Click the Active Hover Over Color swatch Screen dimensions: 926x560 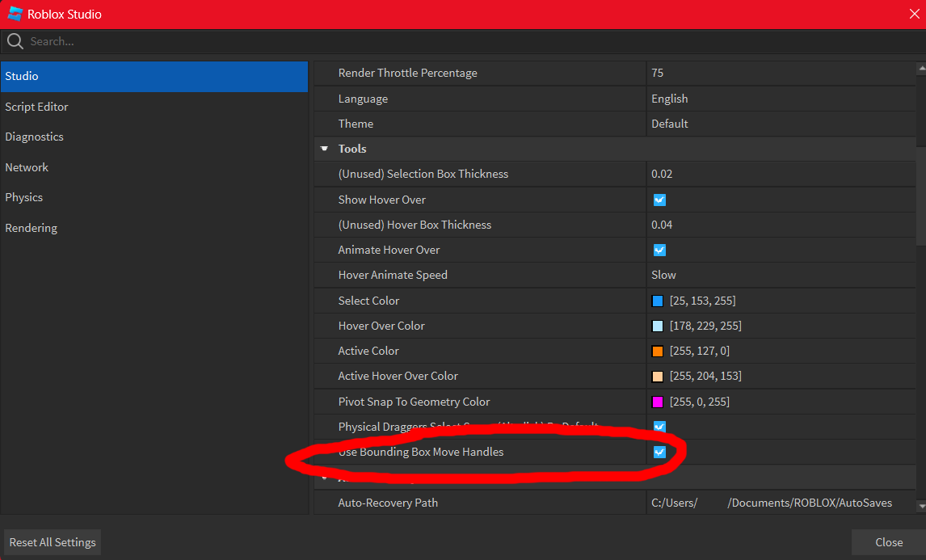(x=658, y=377)
